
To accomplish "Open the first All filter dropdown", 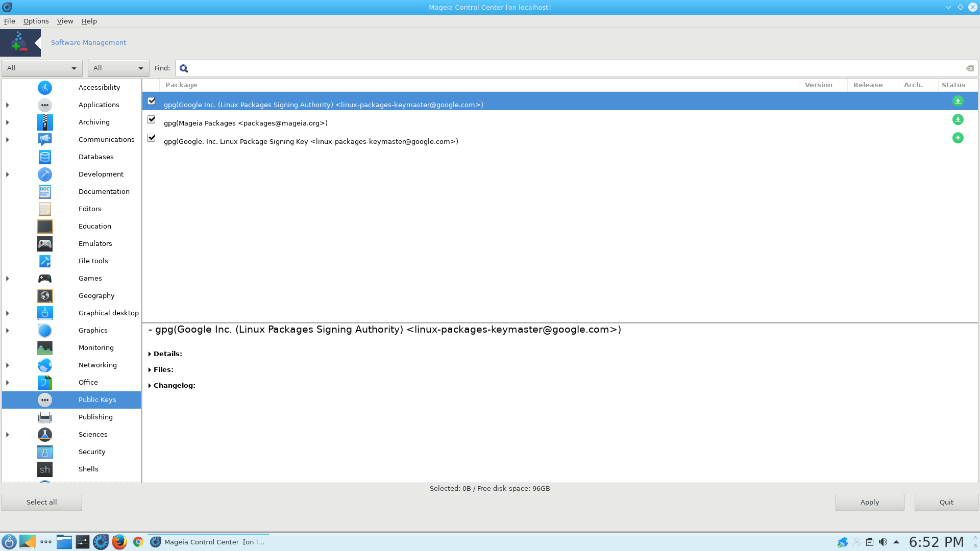I will click(42, 68).
